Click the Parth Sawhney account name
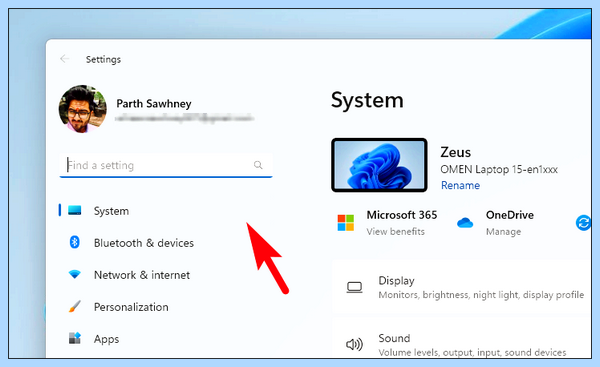 154,104
